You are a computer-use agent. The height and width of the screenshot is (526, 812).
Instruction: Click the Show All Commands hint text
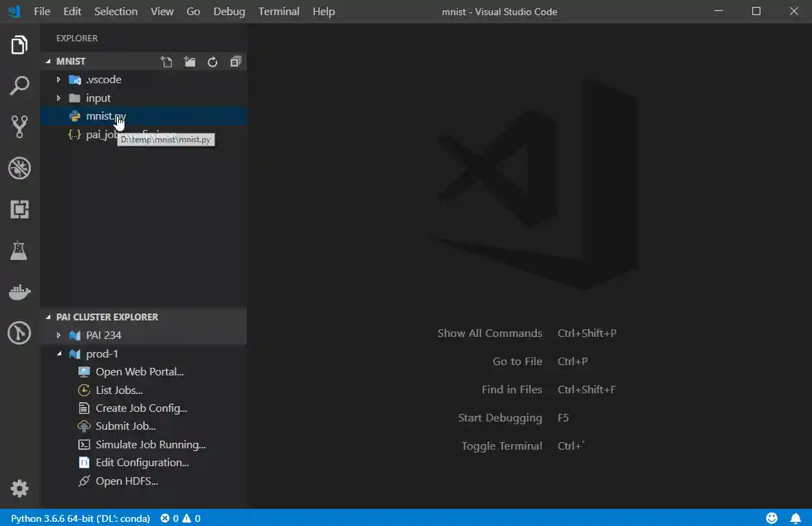pos(490,333)
